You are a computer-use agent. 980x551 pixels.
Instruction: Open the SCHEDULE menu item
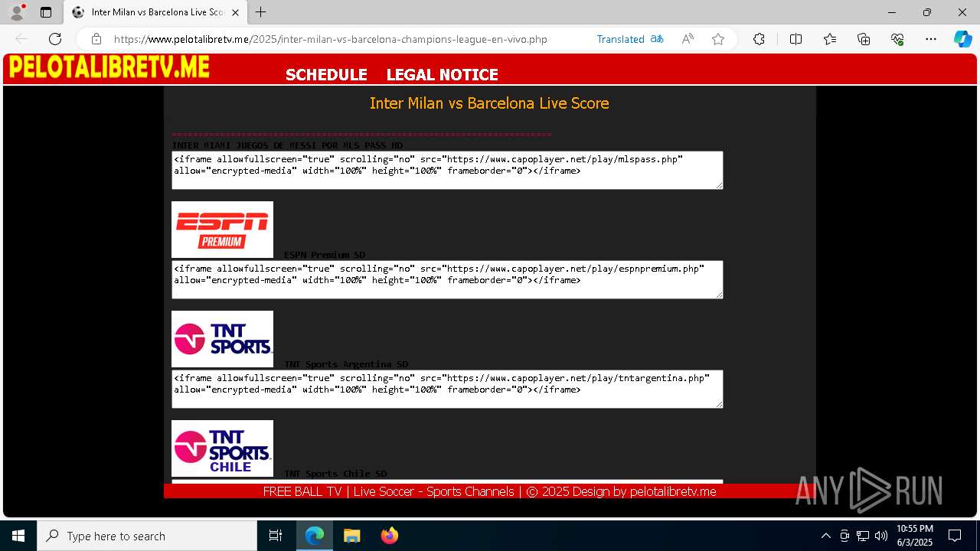pos(326,74)
